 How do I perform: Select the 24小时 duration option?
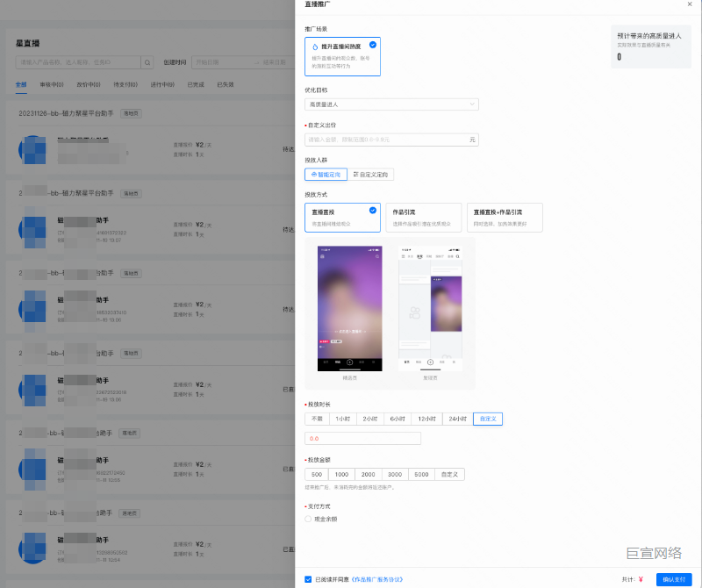456,419
